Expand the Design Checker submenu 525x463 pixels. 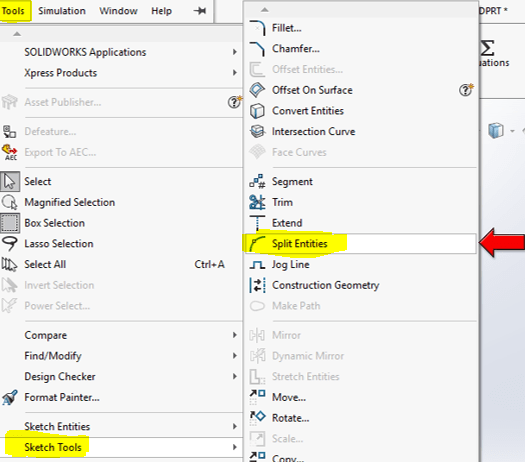click(x=121, y=376)
